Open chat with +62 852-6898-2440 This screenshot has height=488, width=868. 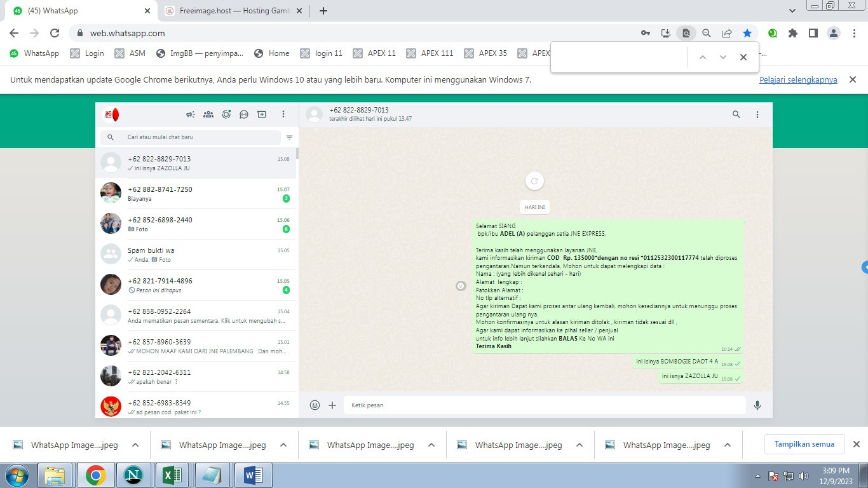tap(196, 224)
